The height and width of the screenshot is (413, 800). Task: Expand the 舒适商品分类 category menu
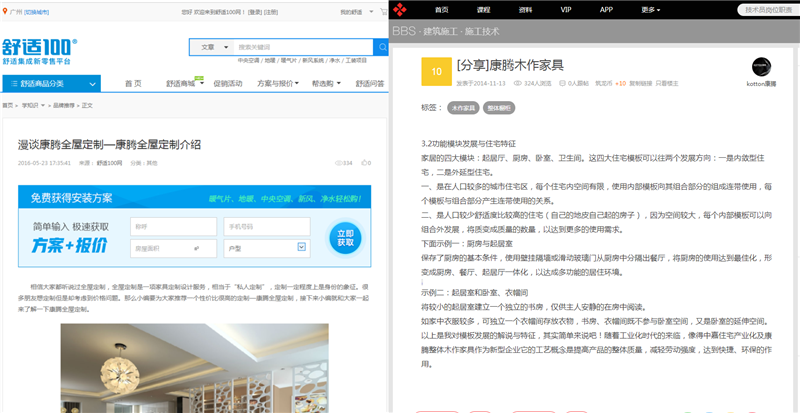pos(52,84)
